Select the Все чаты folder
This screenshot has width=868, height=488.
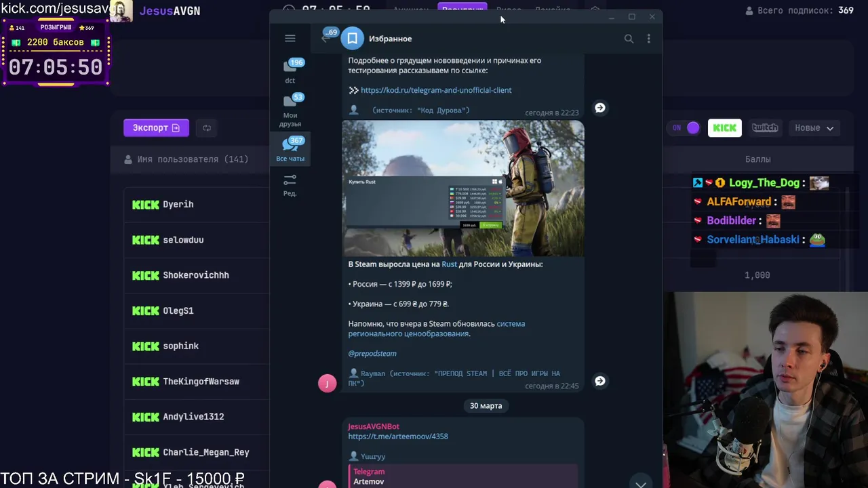click(x=290, y=148)
